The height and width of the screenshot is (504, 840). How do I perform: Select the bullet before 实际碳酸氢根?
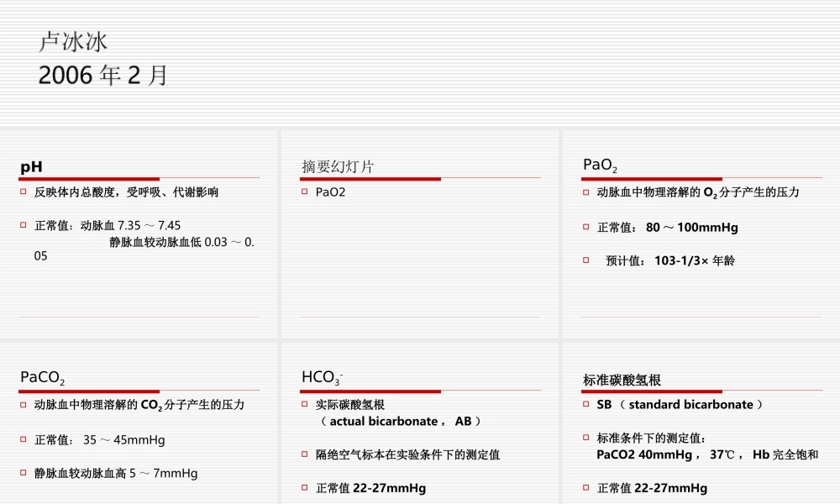tap(303, 404)
